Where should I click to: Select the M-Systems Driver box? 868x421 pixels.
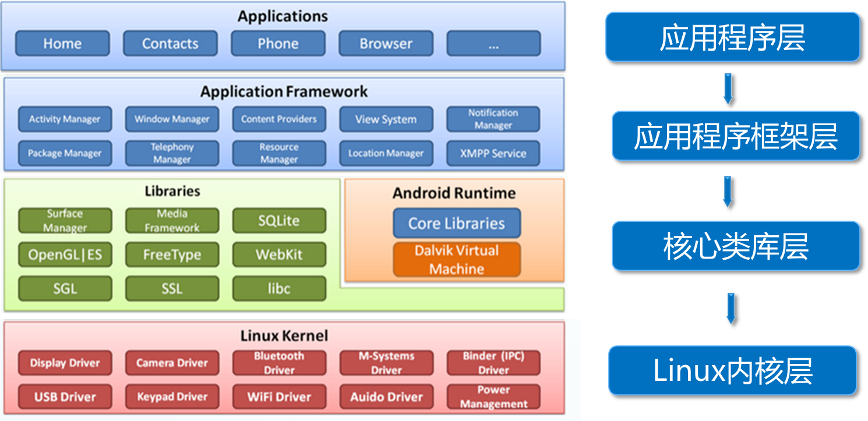386,363
